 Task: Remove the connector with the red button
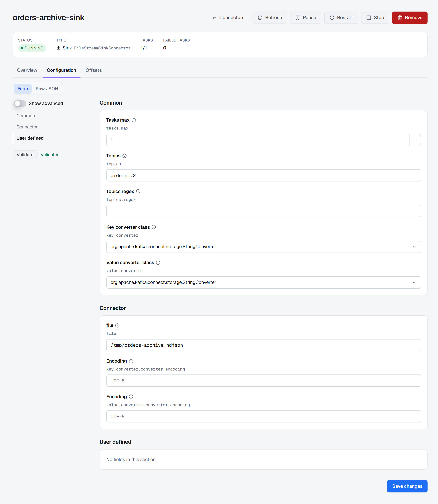[410, 18]
